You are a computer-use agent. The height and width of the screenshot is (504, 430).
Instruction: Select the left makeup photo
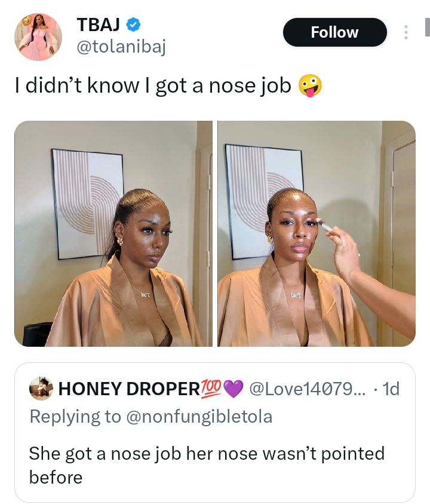pos(113,233)
